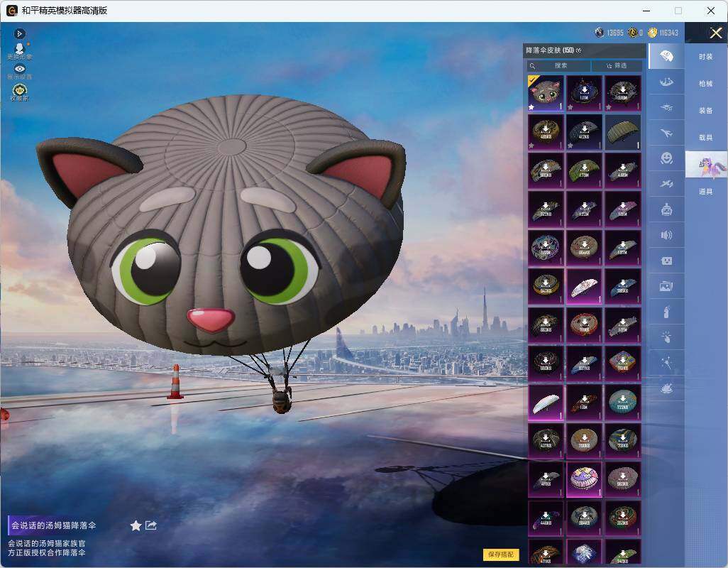Expand the 降落伞皮肤 (150) header arrow

[578, 50]
